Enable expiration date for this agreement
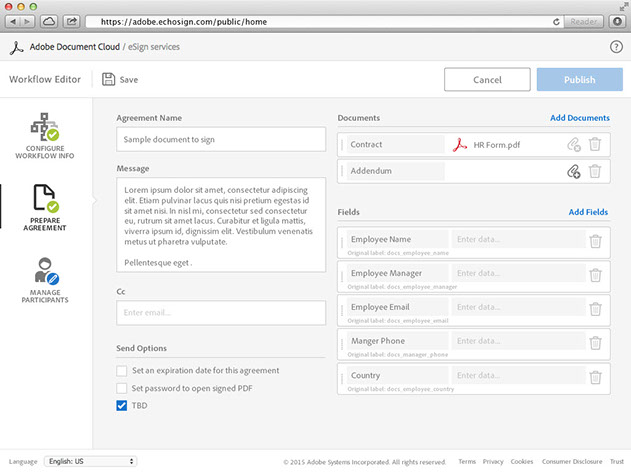This screenshot has height=473, width=631. pos(122,371)
